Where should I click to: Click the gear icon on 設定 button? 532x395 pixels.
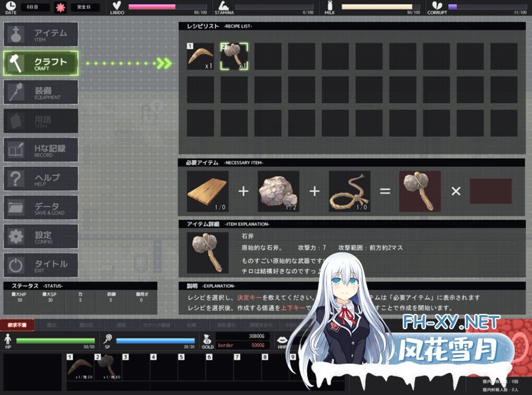16,236
